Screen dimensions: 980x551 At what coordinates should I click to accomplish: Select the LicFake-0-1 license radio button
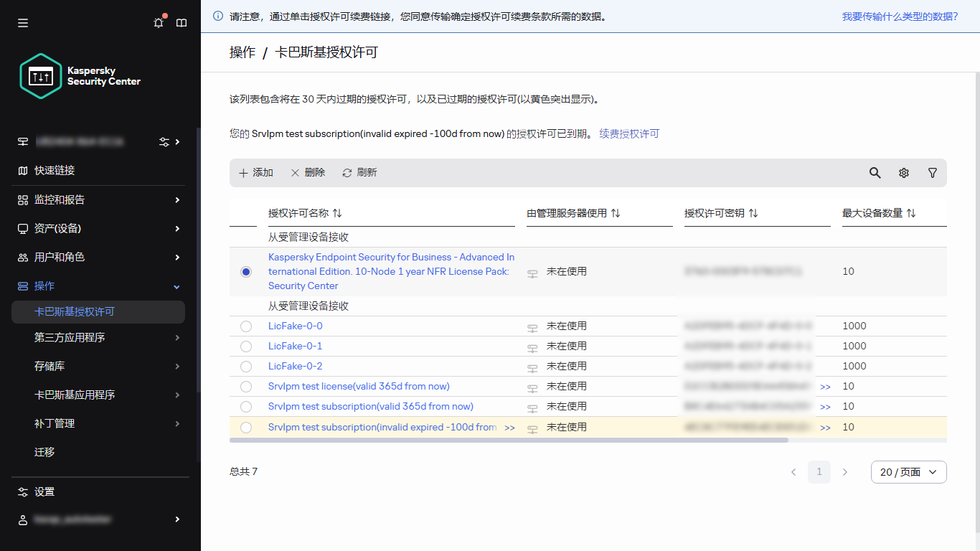pyautogui.click(x=246, y=346)
